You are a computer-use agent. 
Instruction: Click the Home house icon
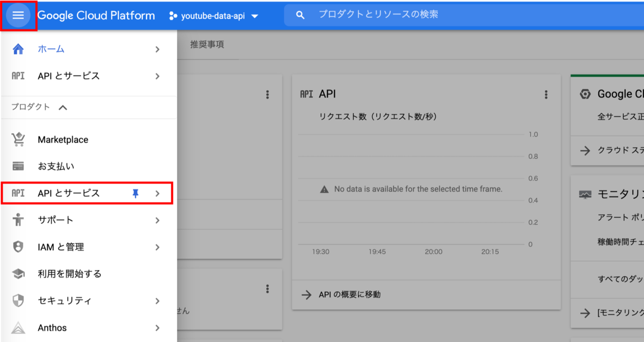[x=18, y=49]
